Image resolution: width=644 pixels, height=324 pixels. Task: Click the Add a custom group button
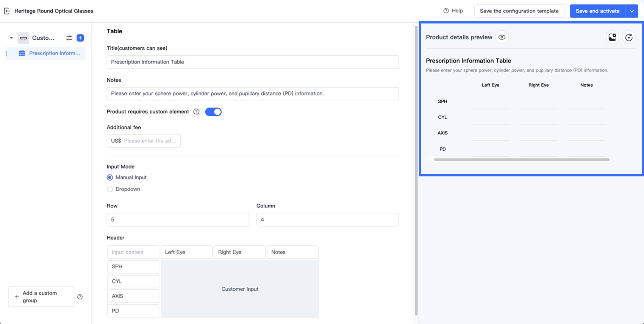(x=41, y=297)
